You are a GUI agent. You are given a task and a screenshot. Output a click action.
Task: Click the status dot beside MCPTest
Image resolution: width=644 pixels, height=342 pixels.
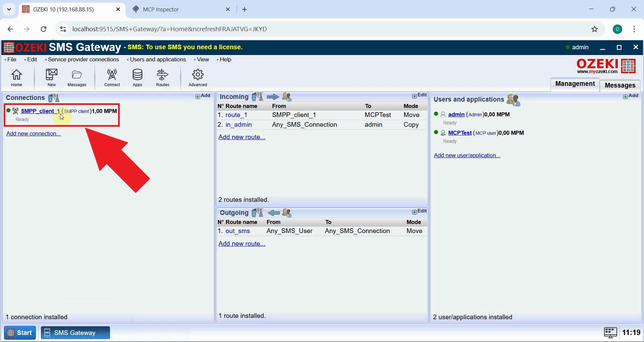[436, 132]
